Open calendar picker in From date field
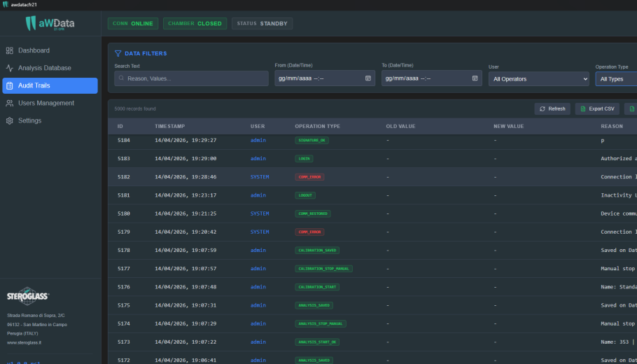Image resolution: width=637 pixels, height=364 pixels. (x=368, y=78)
